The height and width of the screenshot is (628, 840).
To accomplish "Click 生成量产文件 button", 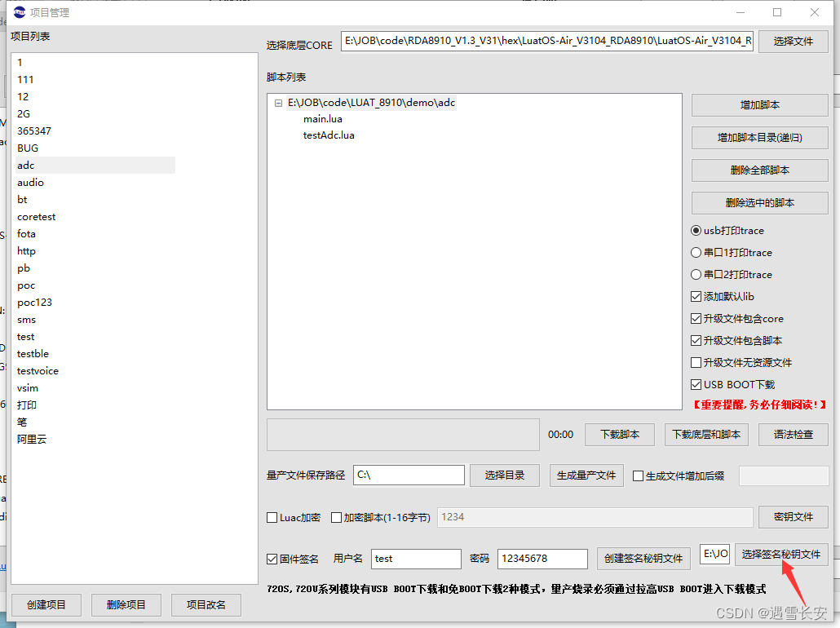I will [586, 475].
